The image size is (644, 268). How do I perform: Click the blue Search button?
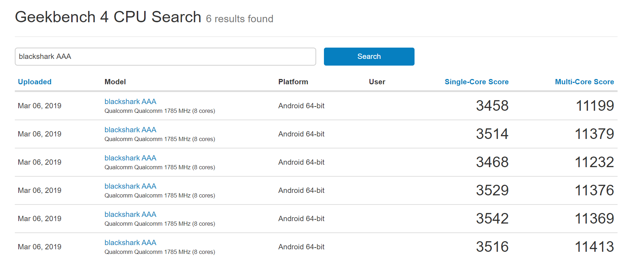click(369, 56)
